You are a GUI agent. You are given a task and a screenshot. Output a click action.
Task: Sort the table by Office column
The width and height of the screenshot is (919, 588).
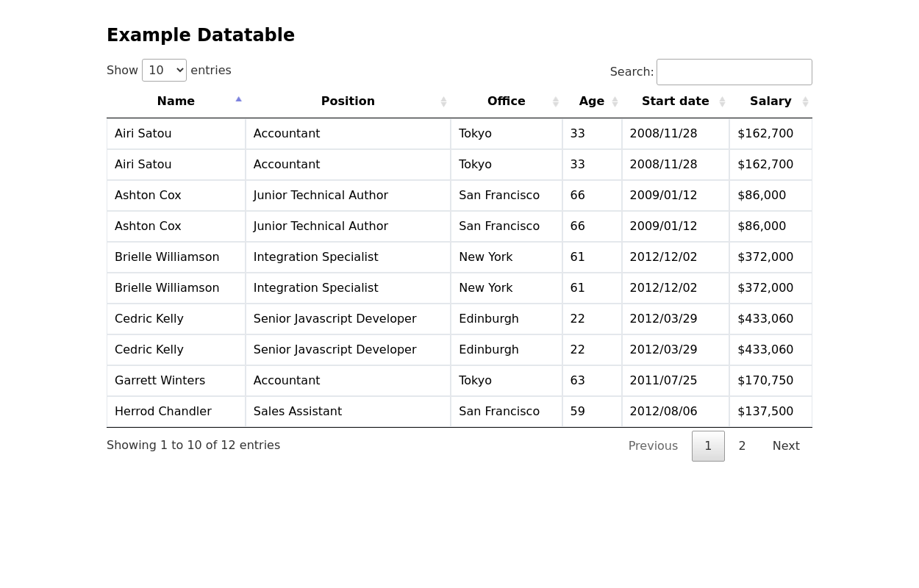point(506,101)
